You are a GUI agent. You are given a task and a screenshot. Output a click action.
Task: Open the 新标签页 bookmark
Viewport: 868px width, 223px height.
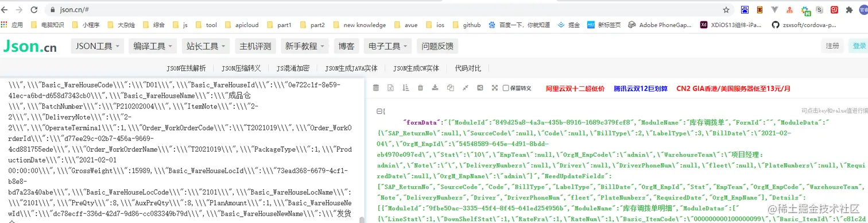[604, 25]
